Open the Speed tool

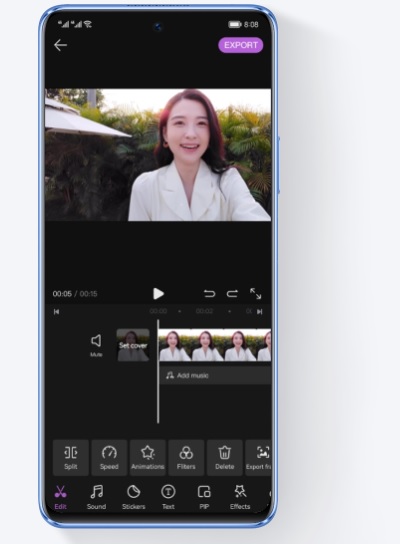(x=109, y=458)
